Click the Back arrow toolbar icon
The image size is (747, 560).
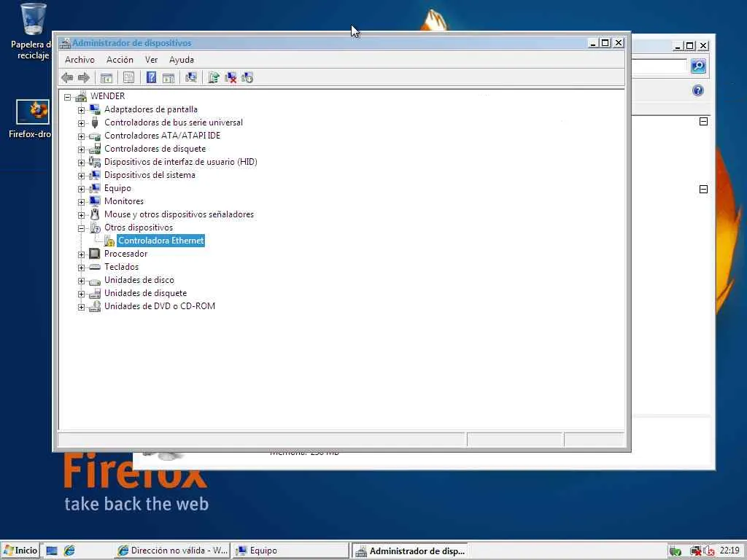coord(67,77)
